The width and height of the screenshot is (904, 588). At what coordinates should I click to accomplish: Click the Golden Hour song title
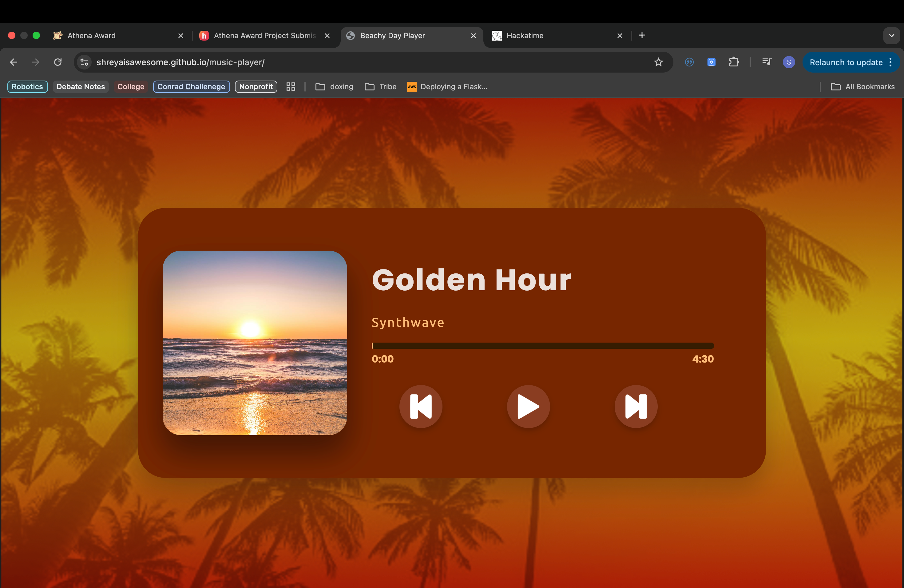click(471, 280)
